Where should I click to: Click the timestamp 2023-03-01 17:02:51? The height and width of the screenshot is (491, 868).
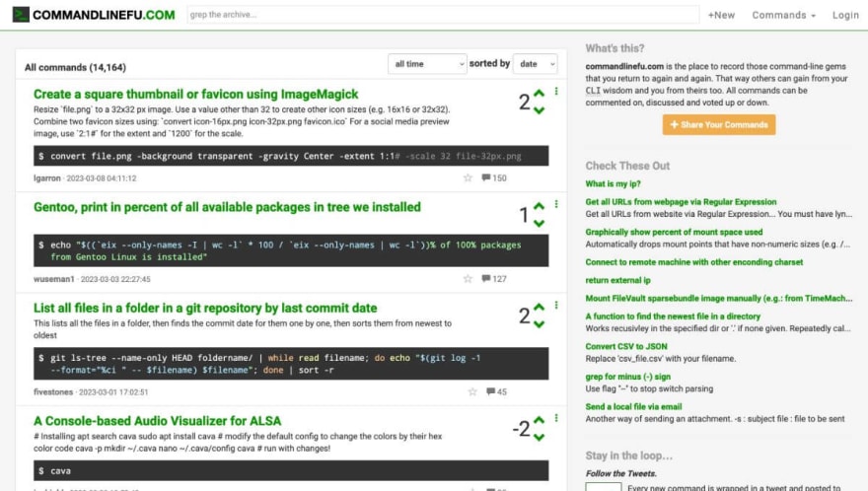click(x=113, y=392)
